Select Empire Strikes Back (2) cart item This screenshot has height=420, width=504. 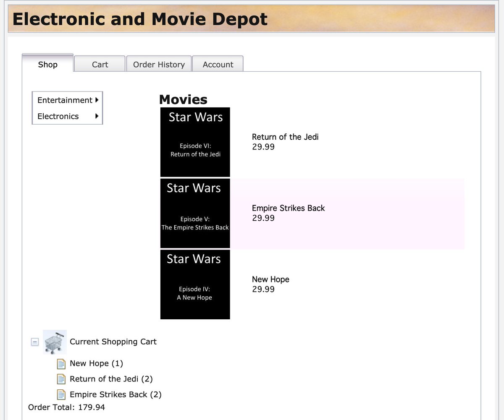[x=115, y=394]
